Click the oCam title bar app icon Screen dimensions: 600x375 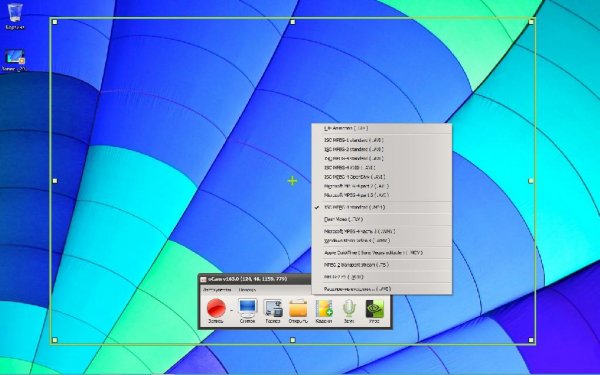tap(204, 279)
